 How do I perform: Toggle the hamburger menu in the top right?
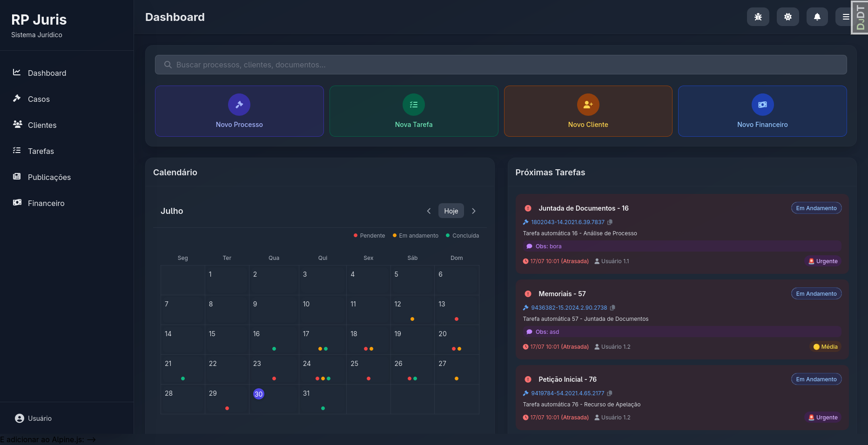846,16
